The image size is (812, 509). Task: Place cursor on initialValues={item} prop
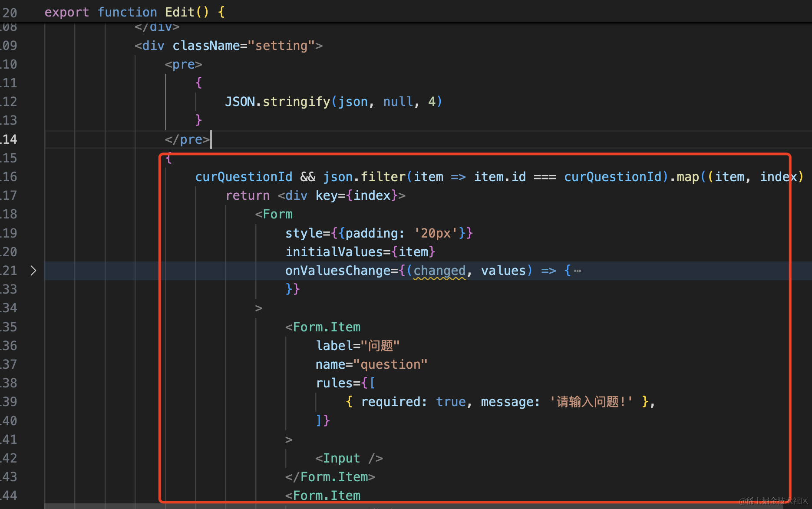(360, 252)
